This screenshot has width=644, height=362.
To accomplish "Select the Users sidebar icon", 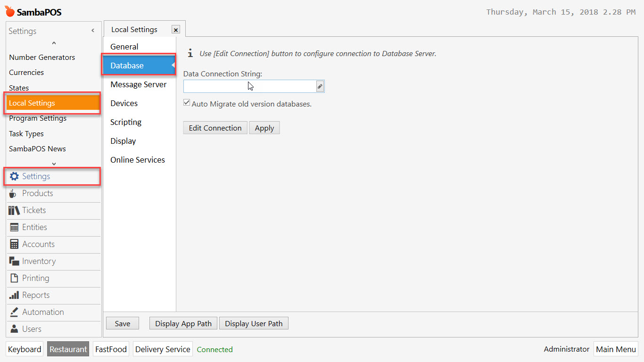I will (14, 329).
